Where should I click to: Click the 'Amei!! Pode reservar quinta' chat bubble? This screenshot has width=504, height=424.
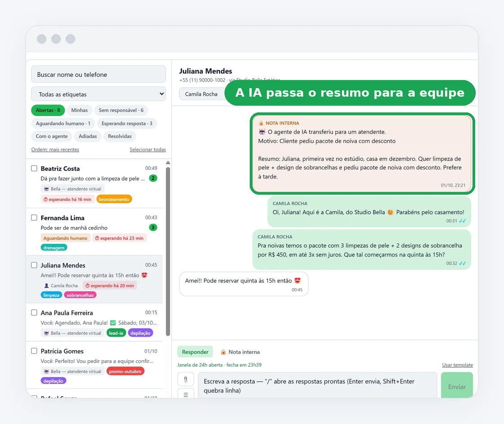(243, 284)
